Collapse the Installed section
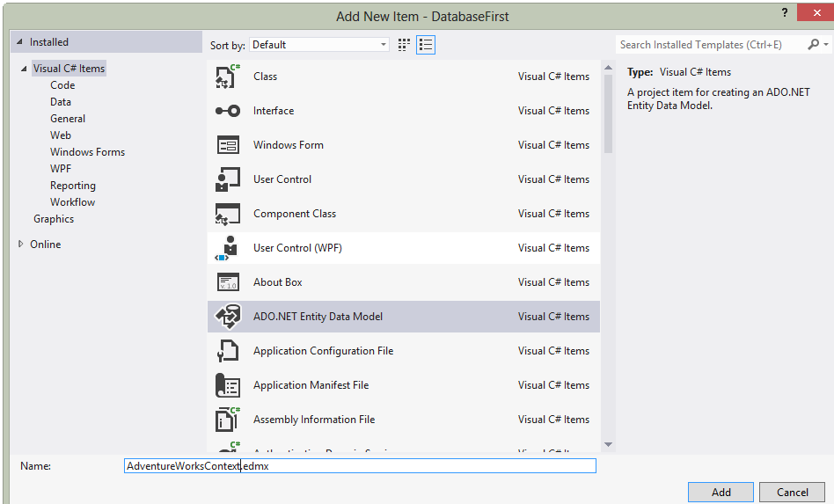The height and width of the screenshot is (504, 834). point(19,41)
